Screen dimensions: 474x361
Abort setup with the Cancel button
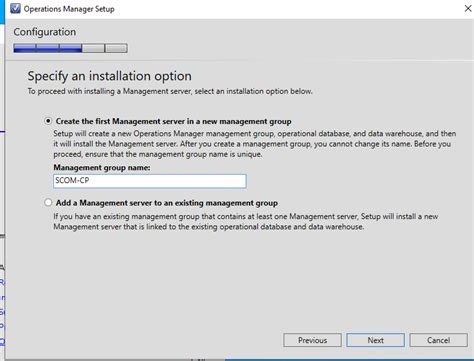click(438, 340)
